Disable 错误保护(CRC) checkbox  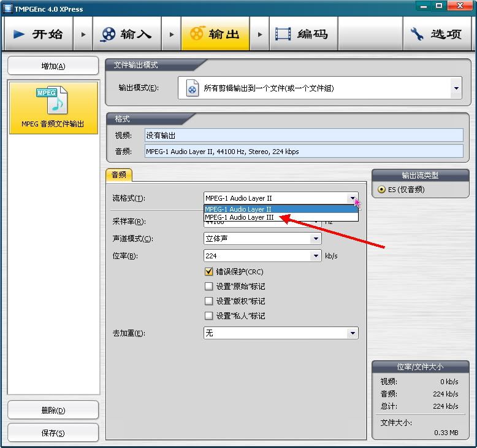click(208, 272)
